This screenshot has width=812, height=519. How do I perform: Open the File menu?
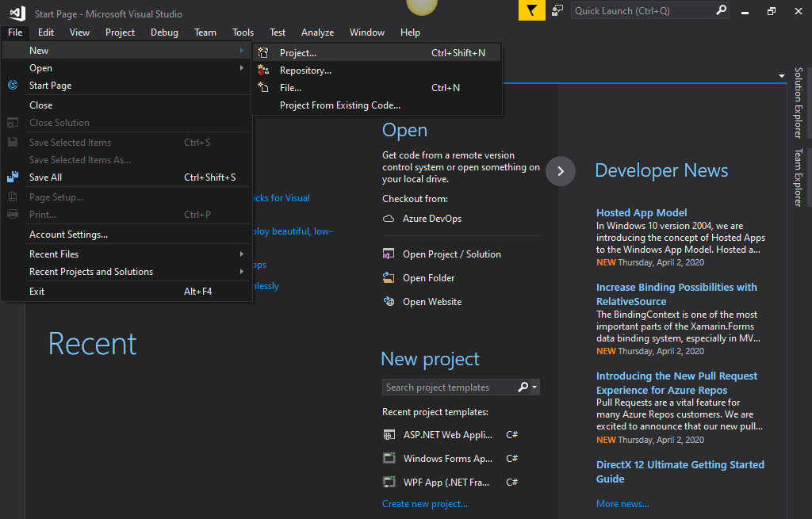click(15, 32)
